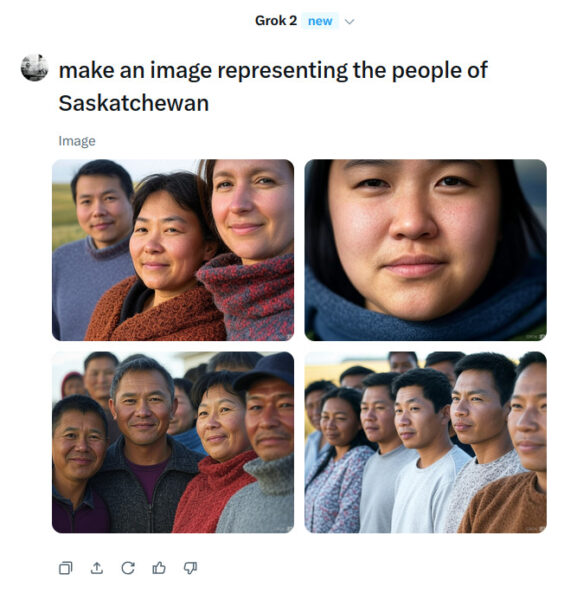Select the Grok 2 model name
Image resolution: width=577 pixels, height=600 pixels.
point(276,21)
